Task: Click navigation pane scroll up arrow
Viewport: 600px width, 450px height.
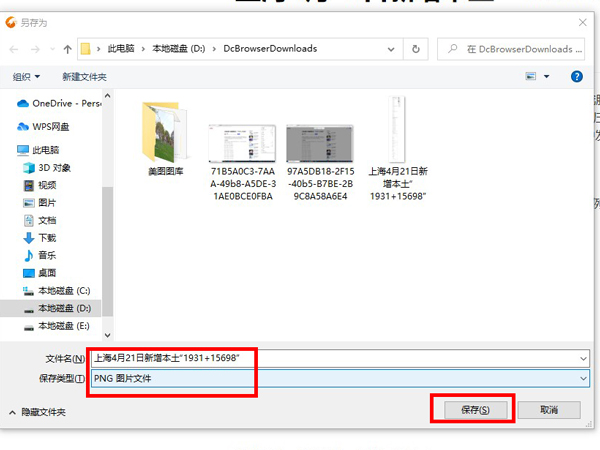Action: coord(108,96)
